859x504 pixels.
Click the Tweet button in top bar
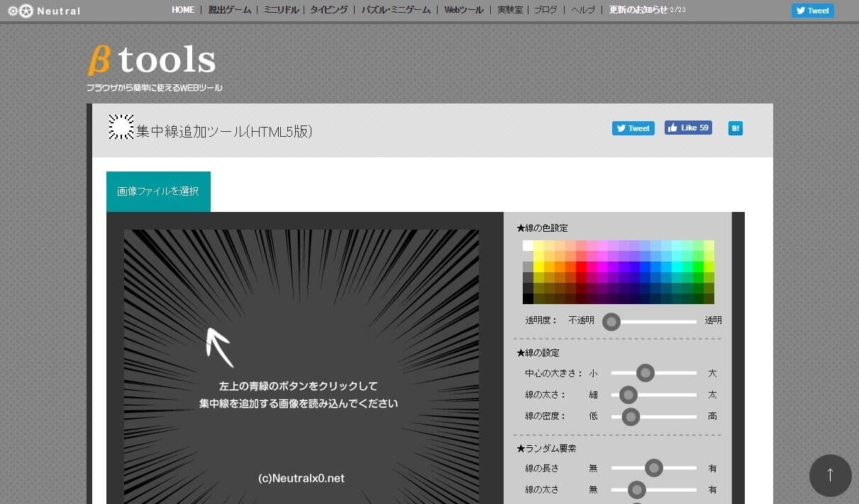click(812, 11)
